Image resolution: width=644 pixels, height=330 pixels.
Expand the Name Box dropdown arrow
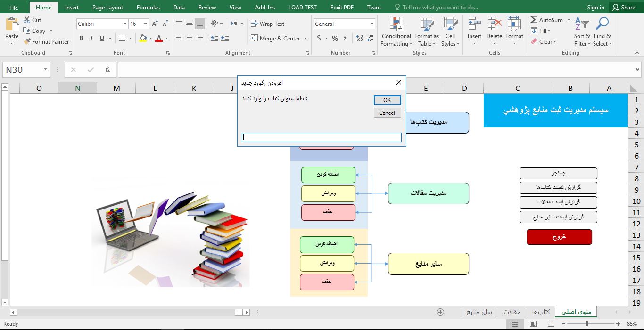click(46, 70)
